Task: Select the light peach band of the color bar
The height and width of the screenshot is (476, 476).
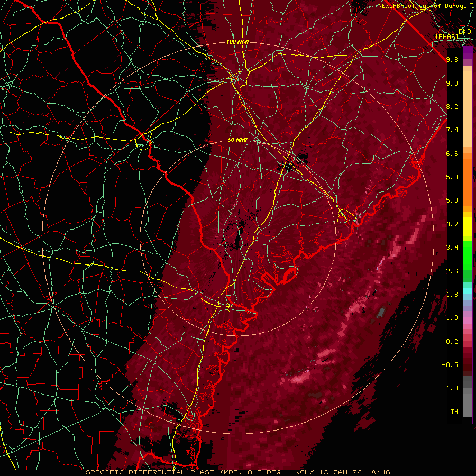Action: 467,108
